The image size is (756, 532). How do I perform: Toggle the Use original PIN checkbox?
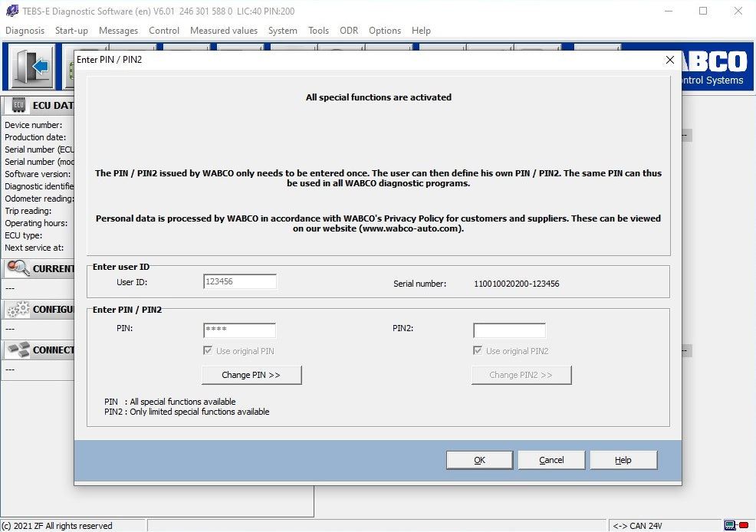[x=208, y=351]
